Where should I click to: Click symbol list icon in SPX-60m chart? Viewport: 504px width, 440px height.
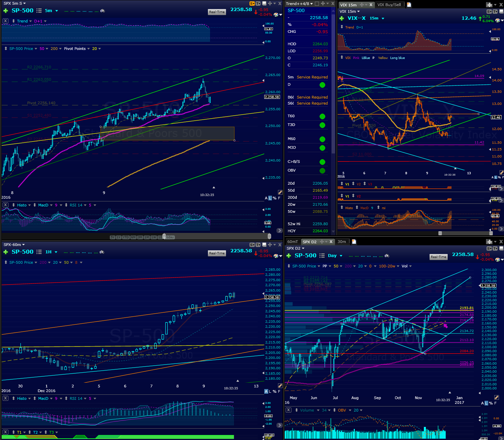(39, 252)
